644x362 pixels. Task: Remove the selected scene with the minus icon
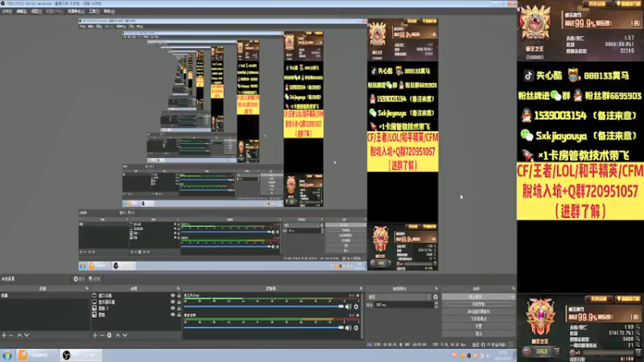(11, 335)
